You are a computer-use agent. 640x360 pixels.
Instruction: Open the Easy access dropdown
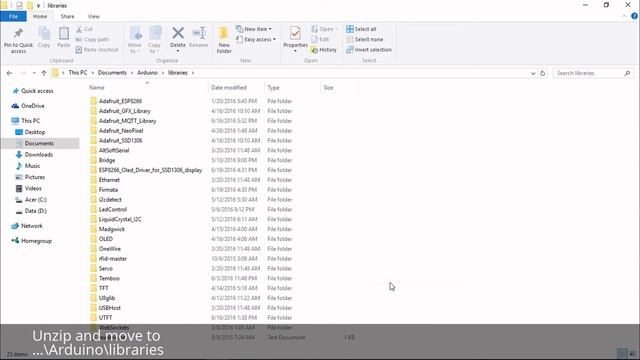[256, 40]
